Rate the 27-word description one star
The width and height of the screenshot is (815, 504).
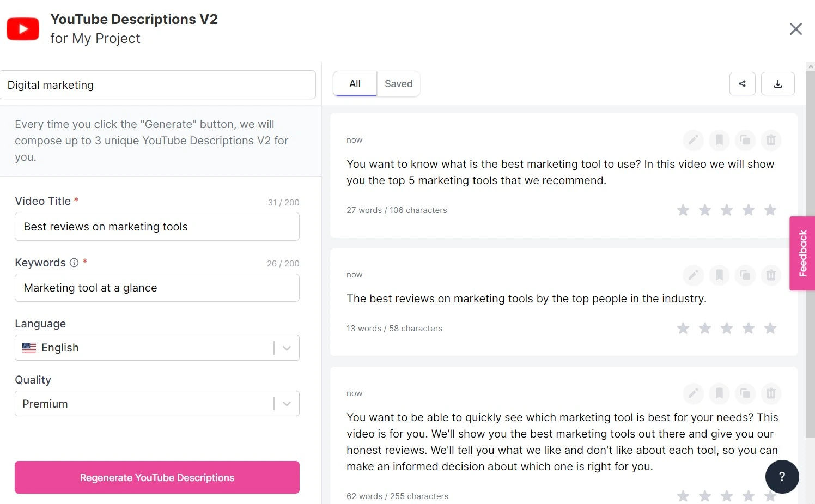pyautogui.click(x=683, y=210)
